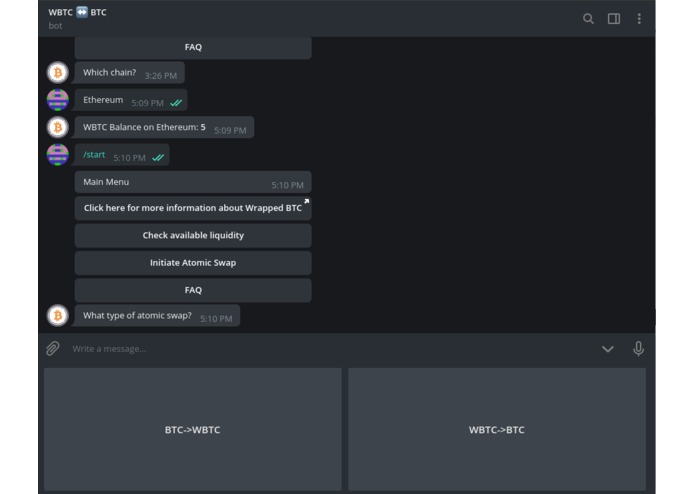The height and width of the screenshot is (494, 695).
Task: Select the WBTC->BTC keyboard button
Action: (x=497, y=429)
